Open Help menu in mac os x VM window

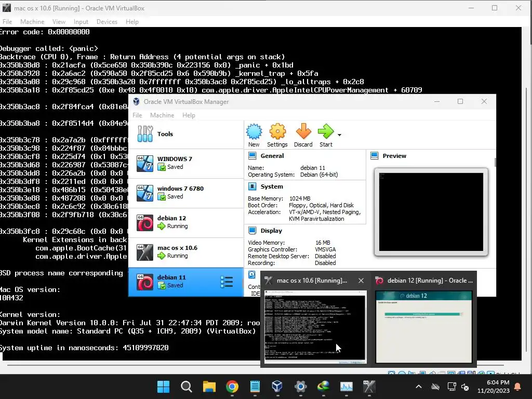pyautogui.click(x=132, y=22)
